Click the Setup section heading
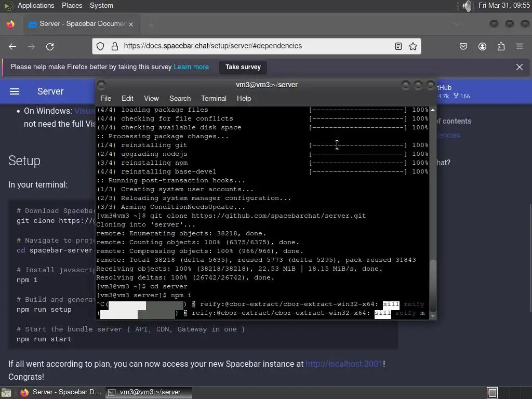The height and width of the screenshot is (399, 532). click(x=24, y=161)
